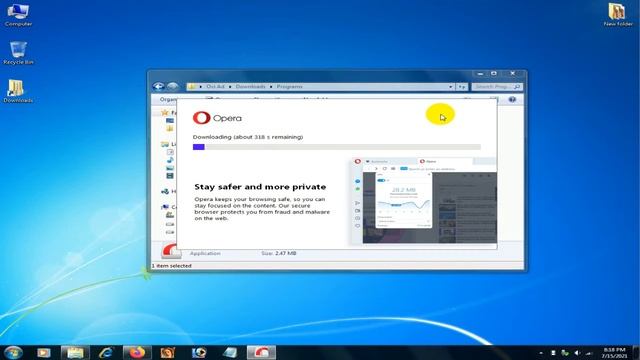Open Firefox from the taskbar

(x=137, y=353)
